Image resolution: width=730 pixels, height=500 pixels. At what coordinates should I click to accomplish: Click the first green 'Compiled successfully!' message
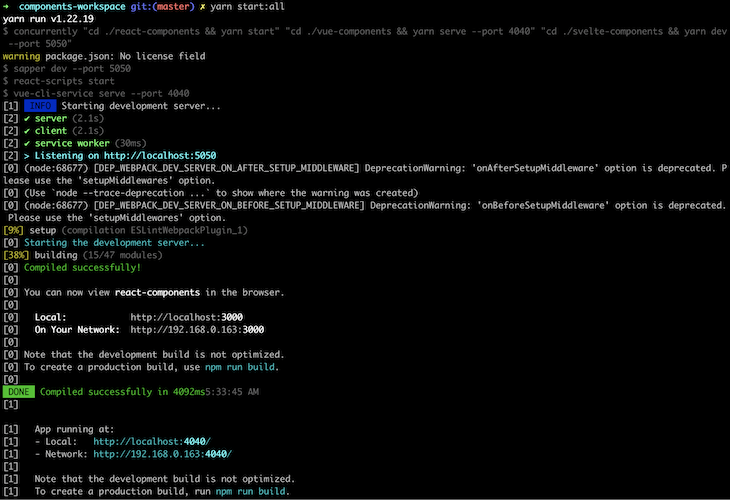coord(82,267)
